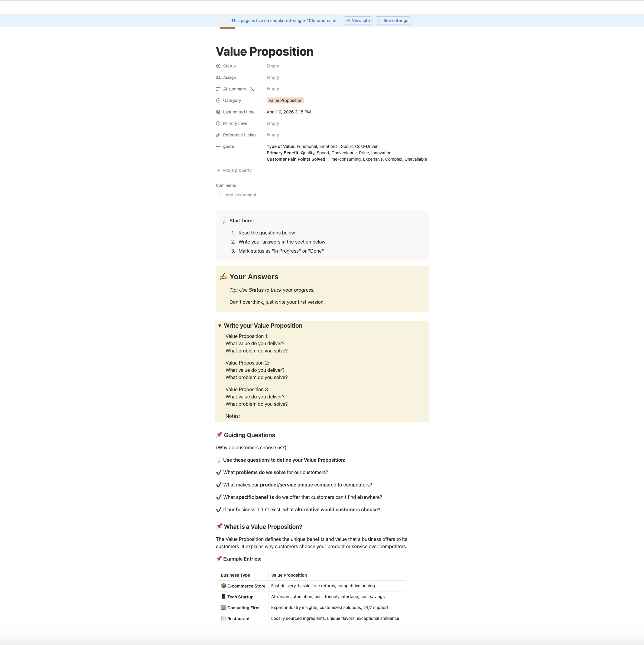
Task: Click the Add a comment field
Action: [242, 195]
